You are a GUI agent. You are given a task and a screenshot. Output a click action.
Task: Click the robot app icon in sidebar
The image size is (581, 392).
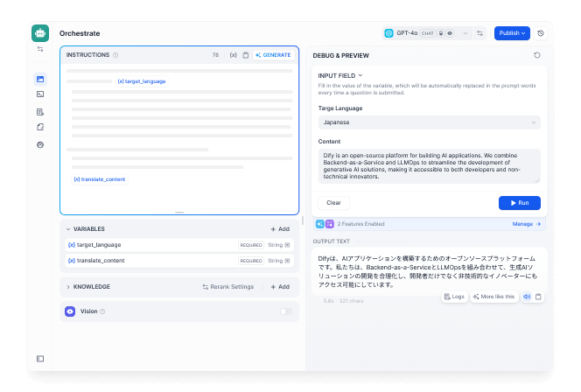coord(40,33)
